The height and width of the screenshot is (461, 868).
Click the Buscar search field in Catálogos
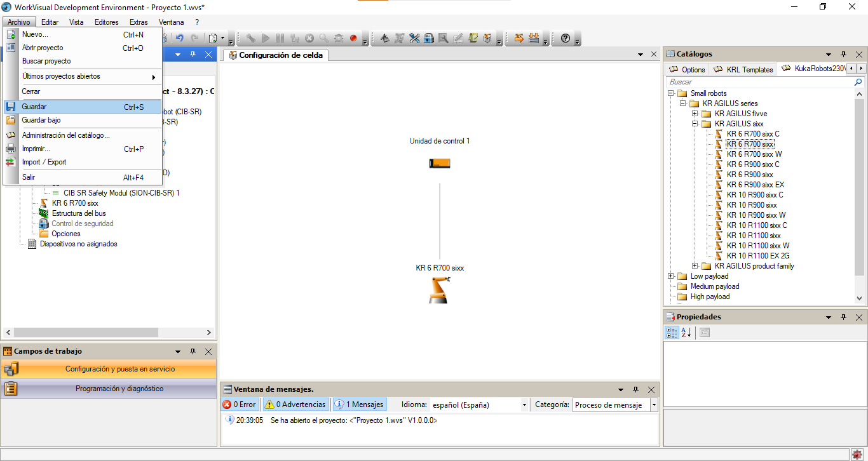click(759, 82)
